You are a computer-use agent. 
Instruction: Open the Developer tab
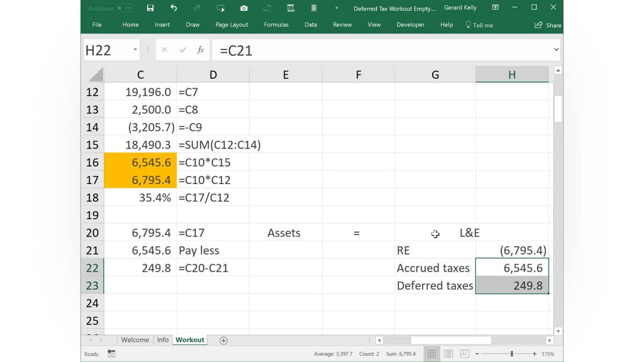pyautogui.click(x=411, y=25)
